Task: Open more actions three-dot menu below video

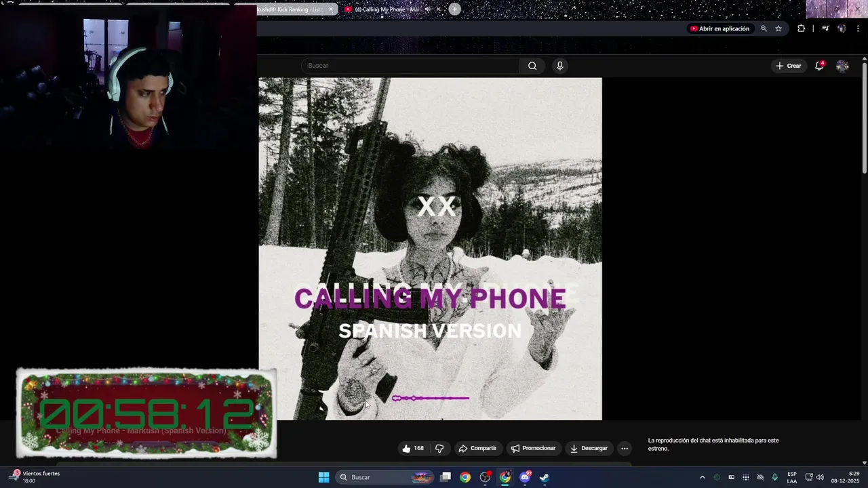Action: (625, 448)
